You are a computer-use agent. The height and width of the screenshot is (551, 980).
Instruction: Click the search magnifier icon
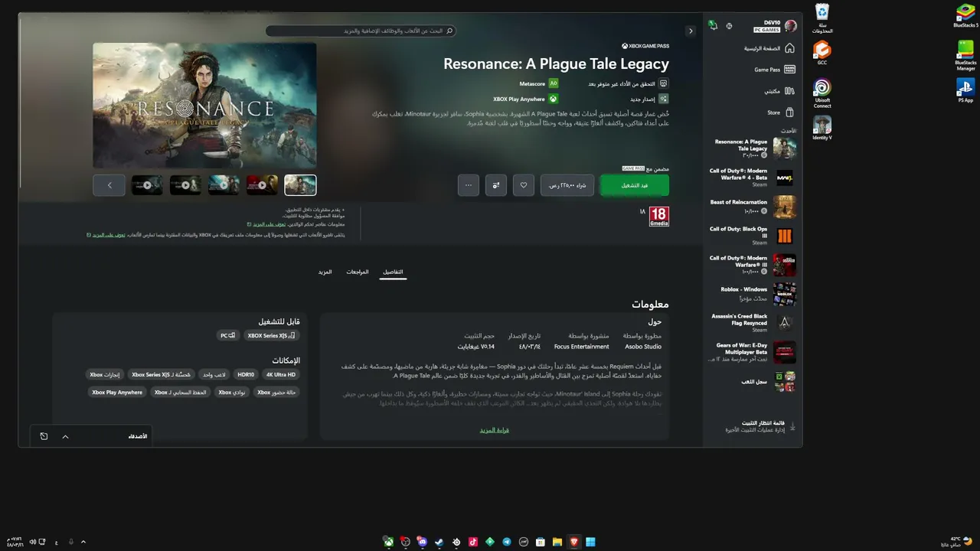(449, 31)
